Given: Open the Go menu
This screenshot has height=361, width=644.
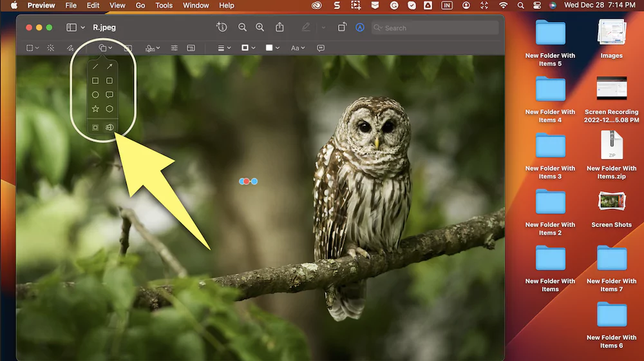Looking at the screenshot, I should tap(140, 5).
